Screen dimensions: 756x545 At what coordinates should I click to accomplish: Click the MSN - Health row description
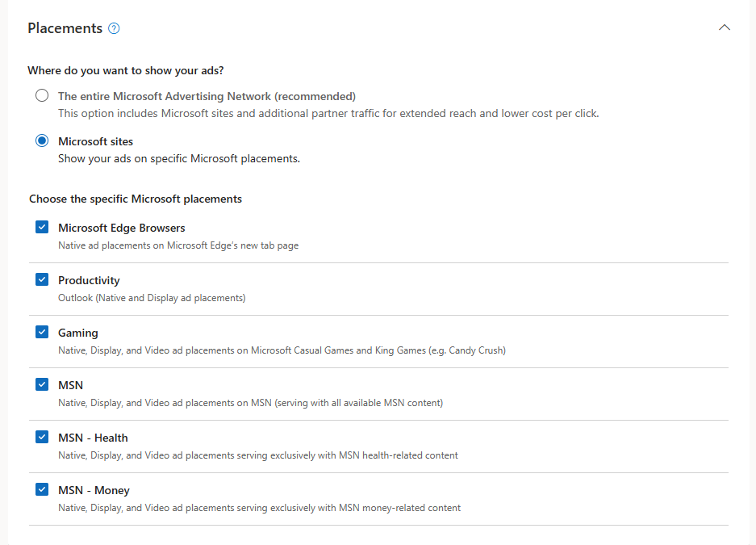258,455
